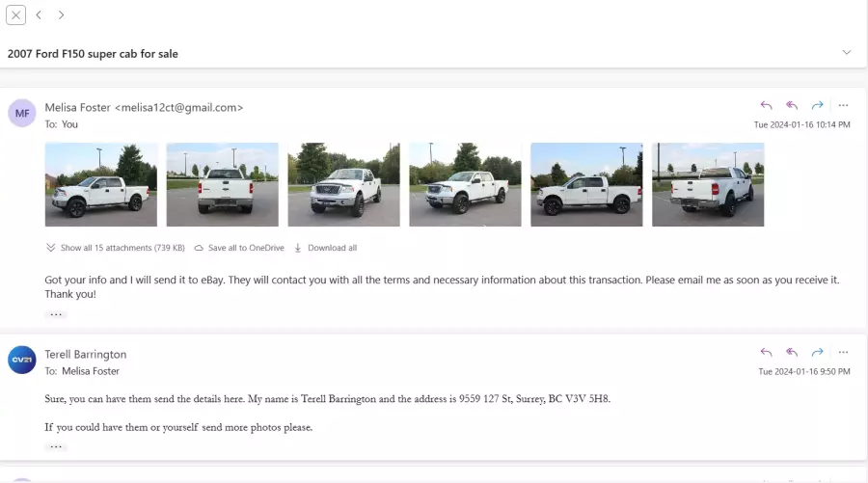
Task: Open truck rear view photo thumbnail
Action: [223, 184]
